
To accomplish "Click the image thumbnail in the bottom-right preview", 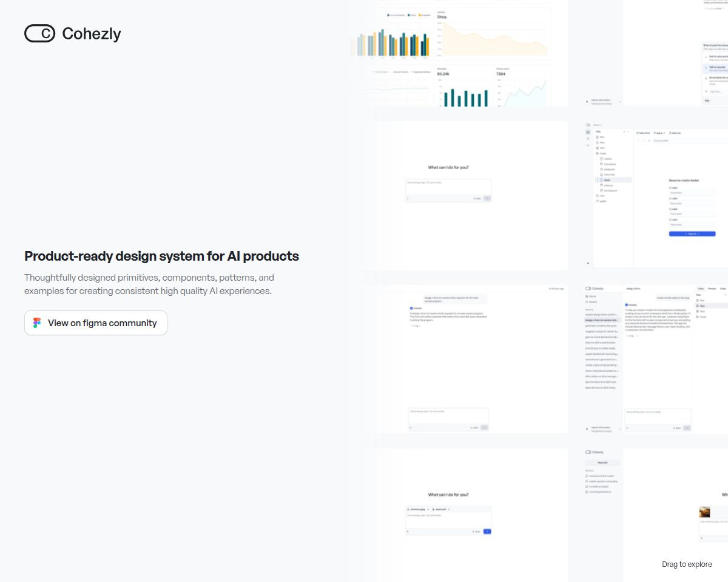I will click(x=704, y=512).
